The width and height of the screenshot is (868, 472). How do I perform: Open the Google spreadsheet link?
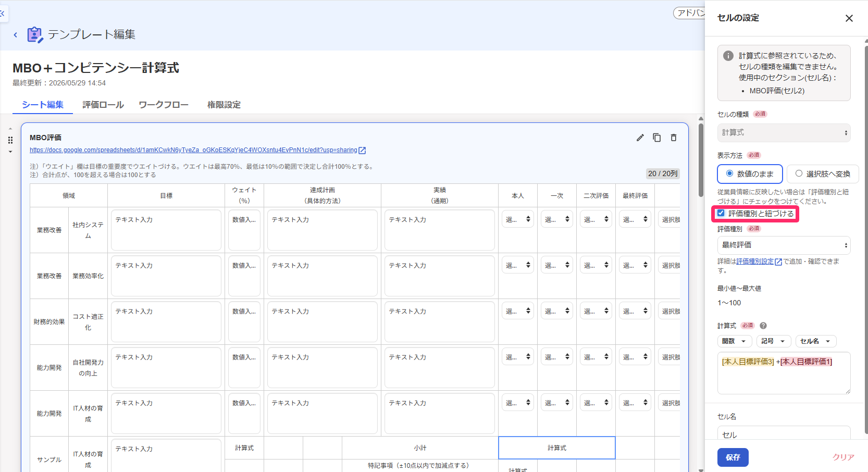(x=193, y=150)
